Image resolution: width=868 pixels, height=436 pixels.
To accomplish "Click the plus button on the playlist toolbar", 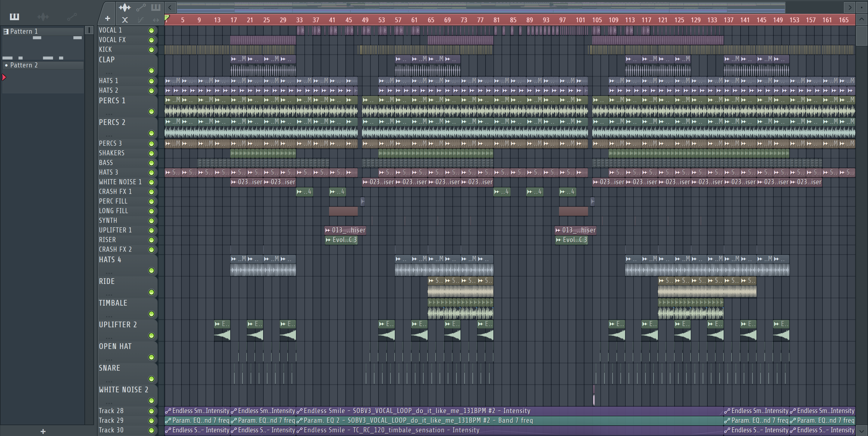I will 108,18.
